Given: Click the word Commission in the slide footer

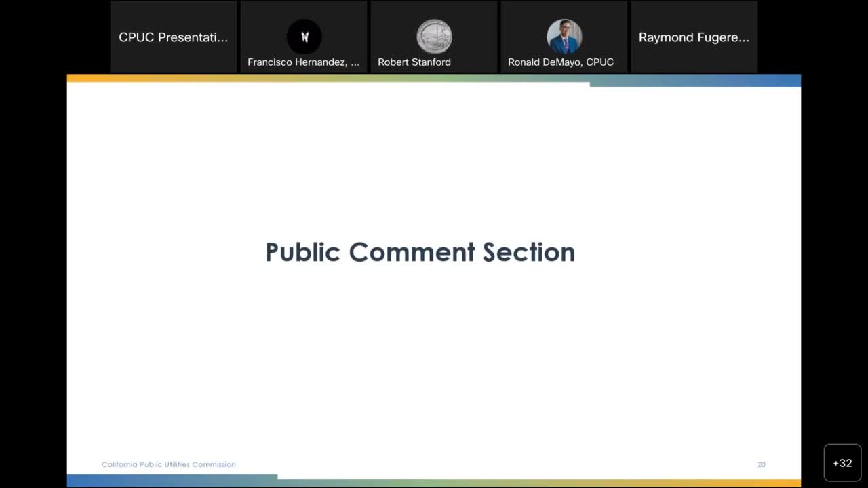Looking at the screenshot, I should [x=214, y=464].
